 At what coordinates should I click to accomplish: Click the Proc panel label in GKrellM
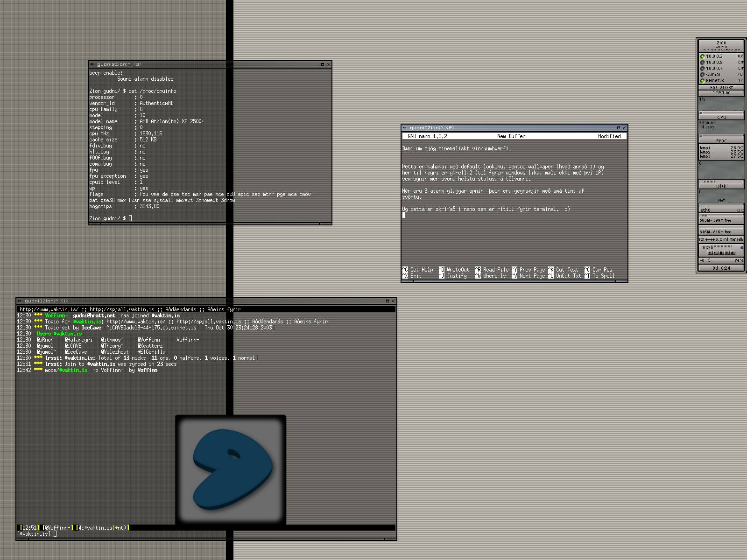721,140
